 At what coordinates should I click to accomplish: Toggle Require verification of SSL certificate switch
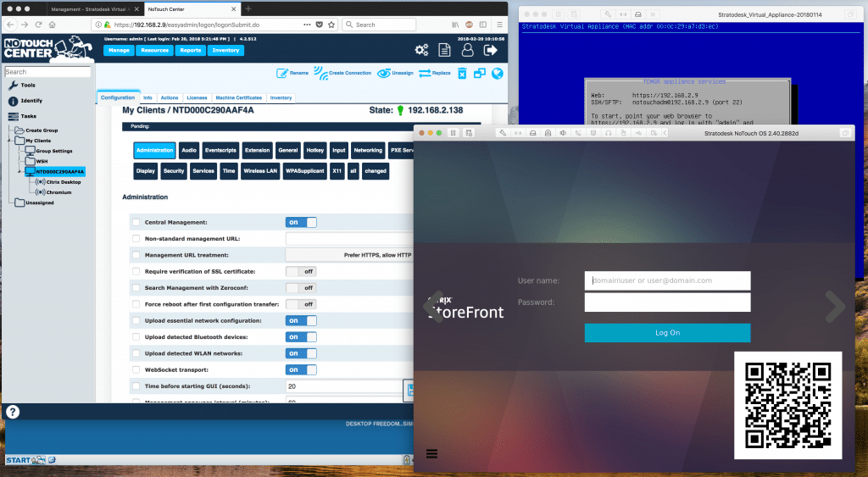pos(301,272)
